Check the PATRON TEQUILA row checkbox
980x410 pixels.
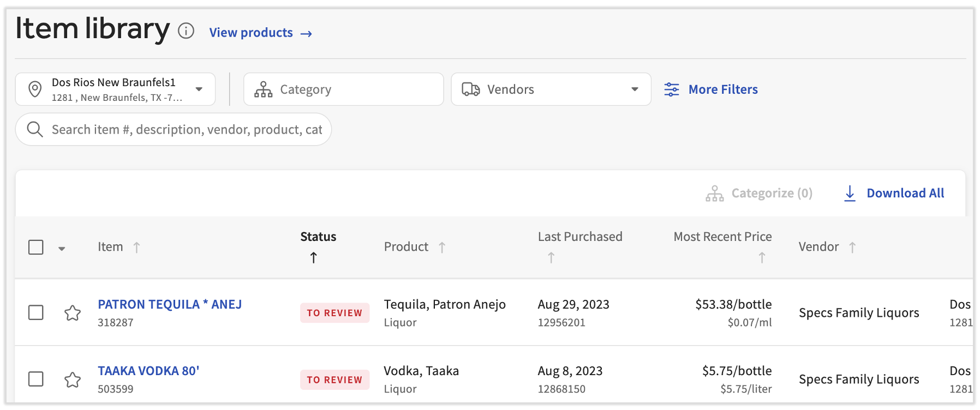(36, 313)
